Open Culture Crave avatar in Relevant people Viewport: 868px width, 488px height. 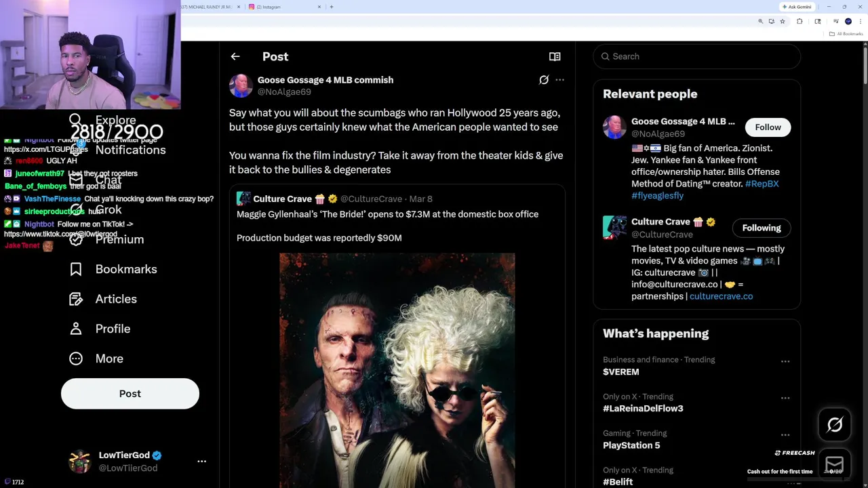click(614, 228)
